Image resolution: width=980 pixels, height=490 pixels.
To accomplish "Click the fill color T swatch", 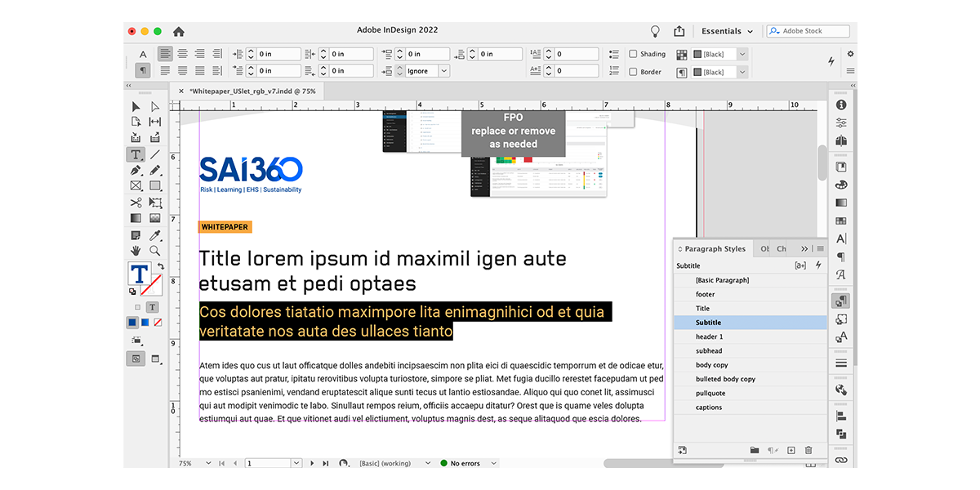I will point(140,274).
